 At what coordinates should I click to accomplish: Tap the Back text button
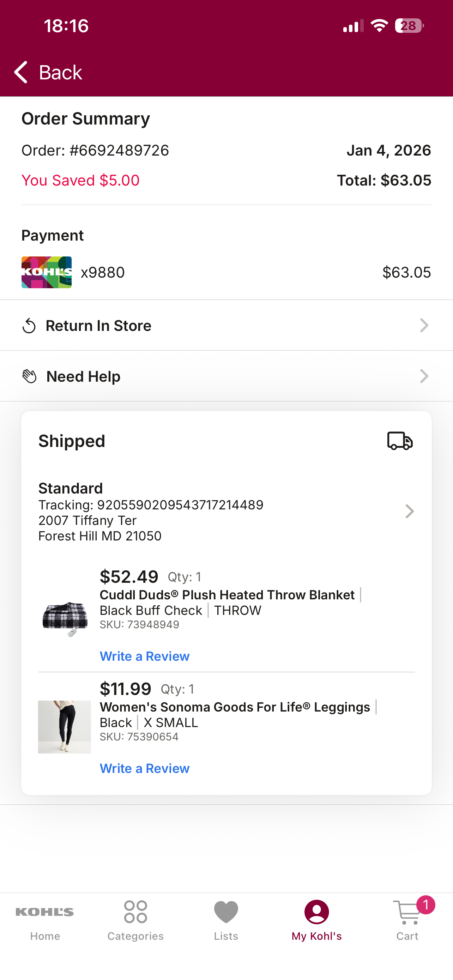coord(60,72)
